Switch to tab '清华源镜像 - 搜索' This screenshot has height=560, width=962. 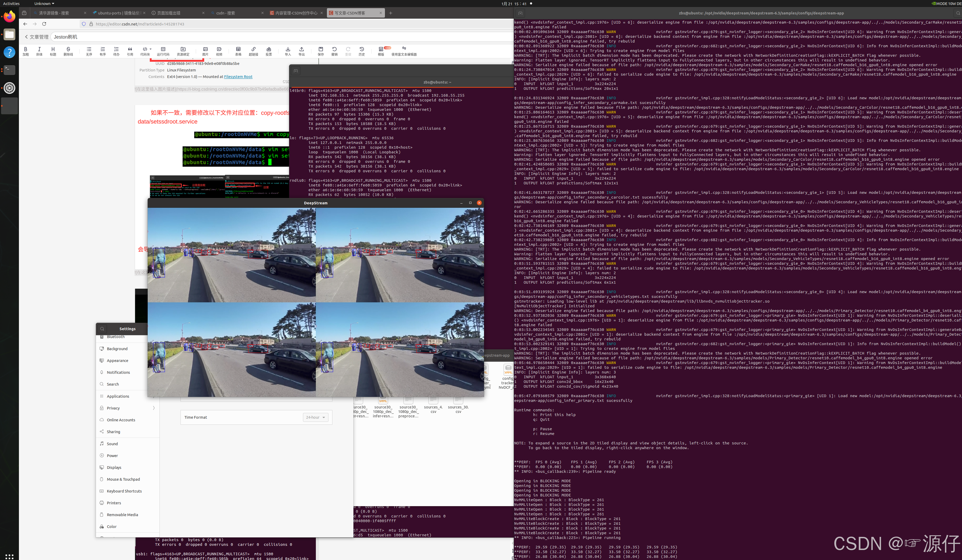point(59,13)
